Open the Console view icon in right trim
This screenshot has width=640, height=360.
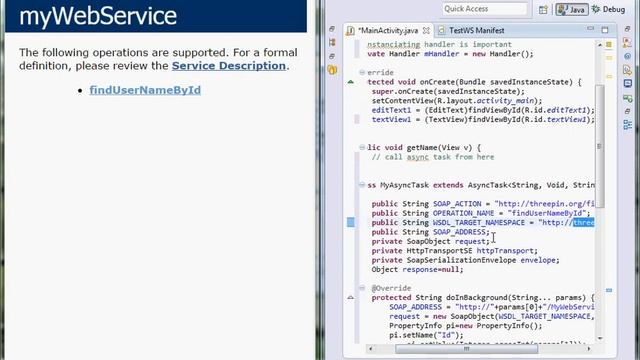click(x=627, y=84)
